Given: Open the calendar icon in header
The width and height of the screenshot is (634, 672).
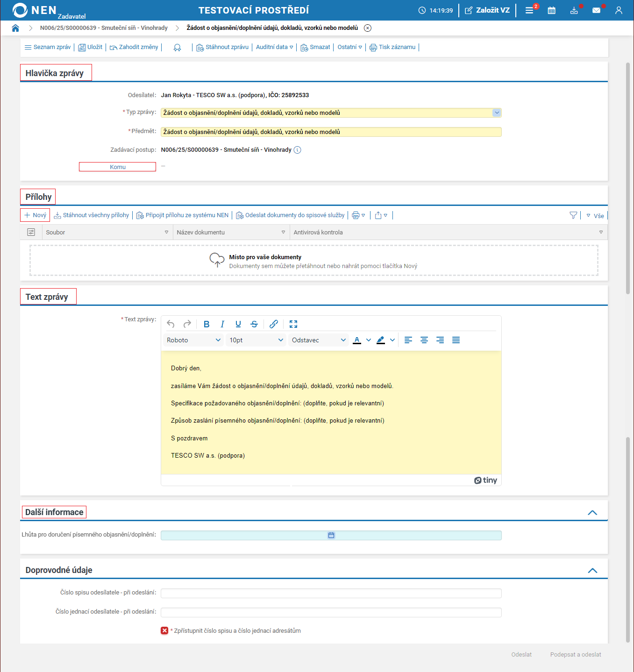Looking at the screenshot, I should pos(552,10).
